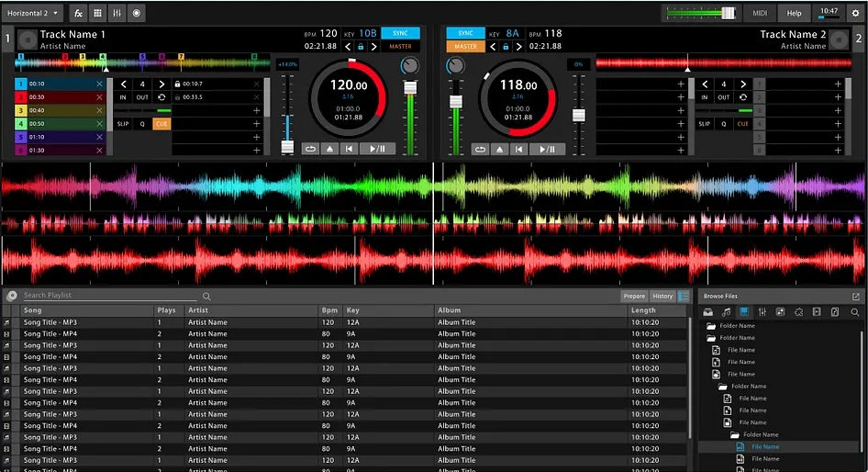
Task: Open the fx effects panel
Action: [79, 13]
